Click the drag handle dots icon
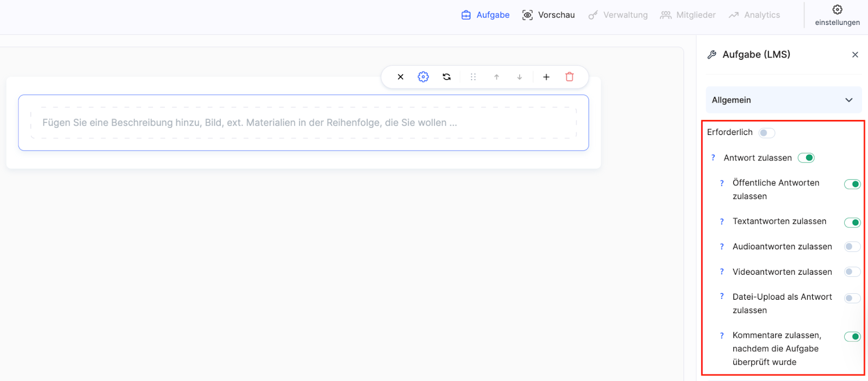This screenshot has width=868, height=381. (x=473, y=77)
